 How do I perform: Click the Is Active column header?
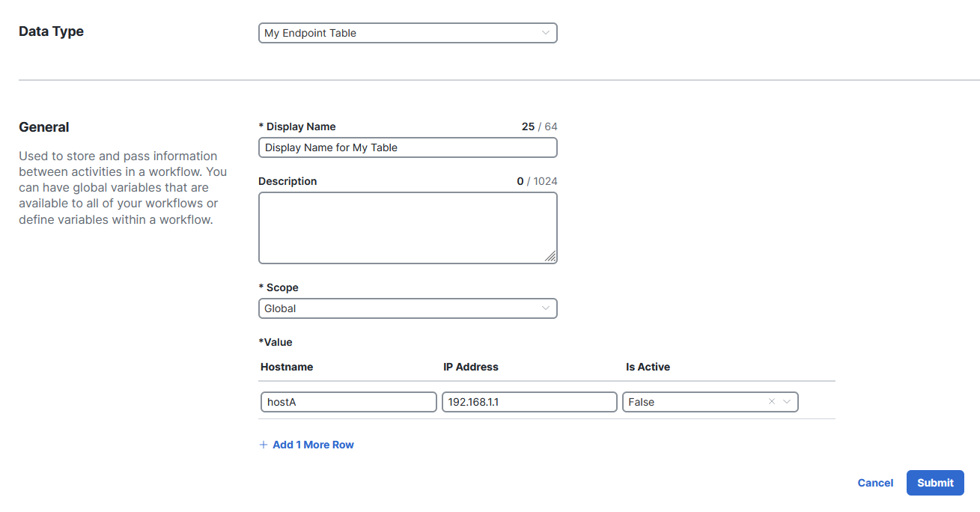click(x=648, y=367)
